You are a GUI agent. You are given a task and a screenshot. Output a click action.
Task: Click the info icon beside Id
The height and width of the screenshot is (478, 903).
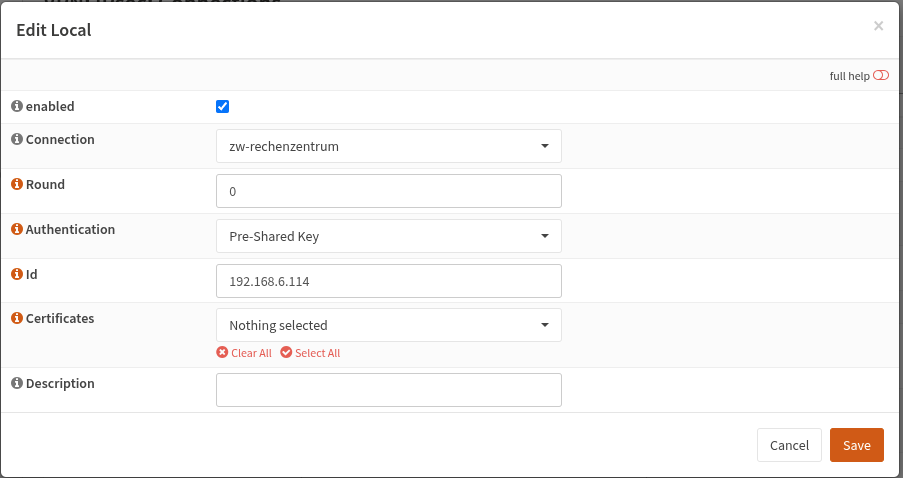point(16,274)
